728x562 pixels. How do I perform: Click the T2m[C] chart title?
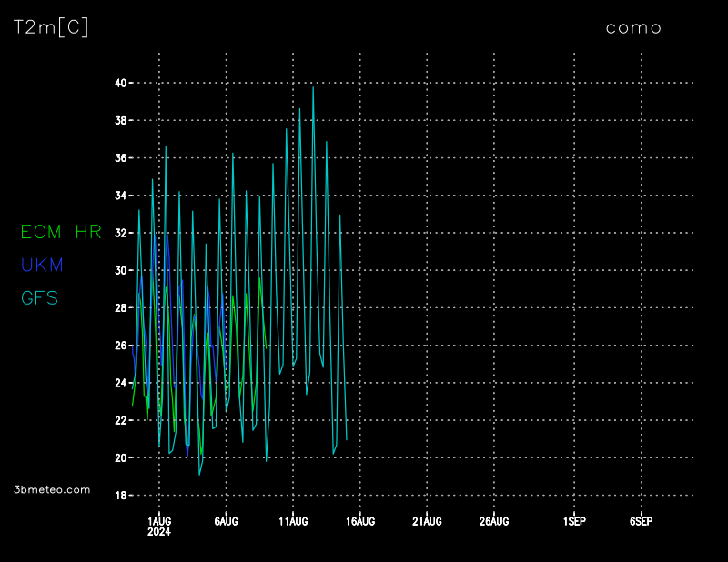click(52, 27)
